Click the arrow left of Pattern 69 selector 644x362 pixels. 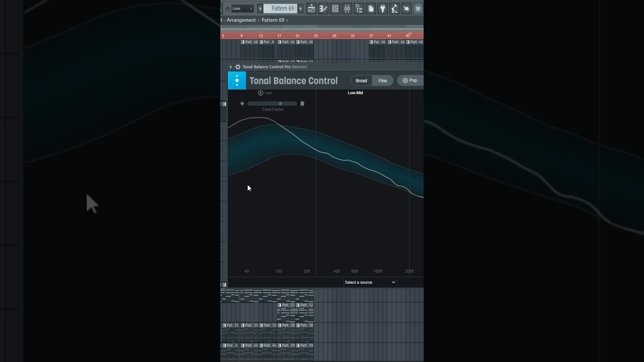(260, 9)
